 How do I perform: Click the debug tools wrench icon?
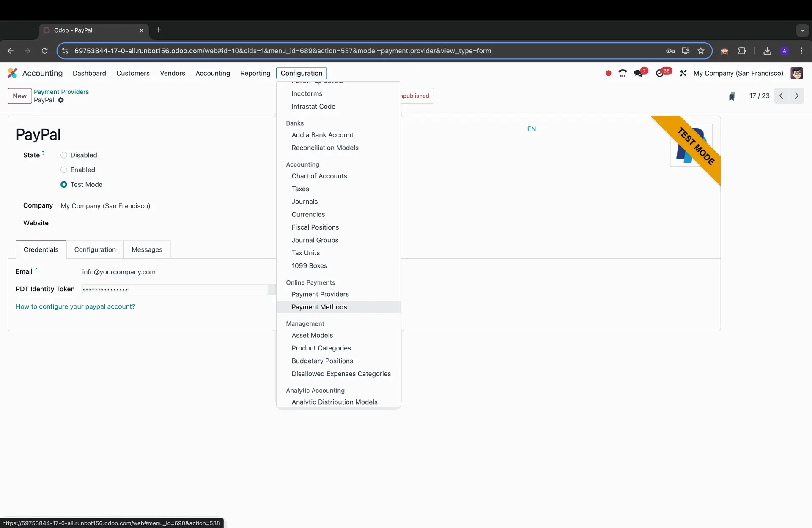click(683, 73)
